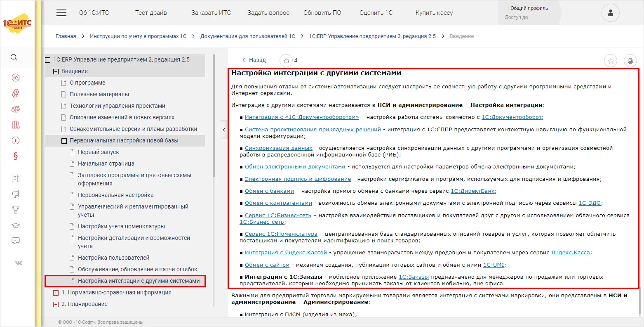The height and width of the screenshot is (327, 644).
Task: Follow the 1С-ЭДО link
Action: tap(590, 203)
